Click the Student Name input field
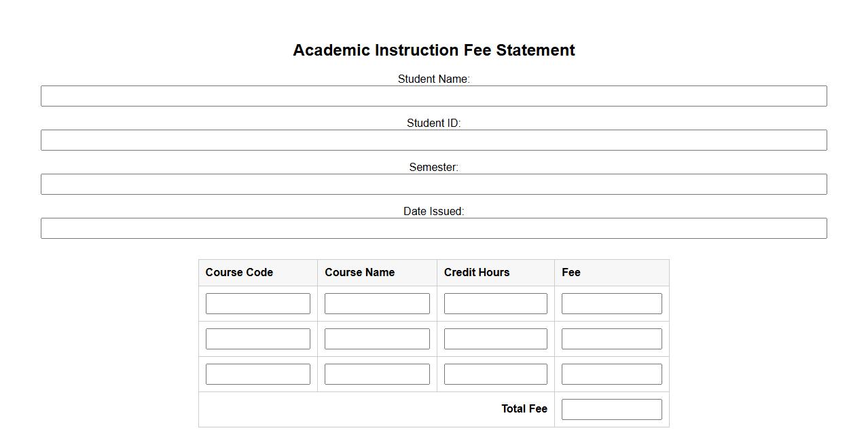 pos(433,96)
